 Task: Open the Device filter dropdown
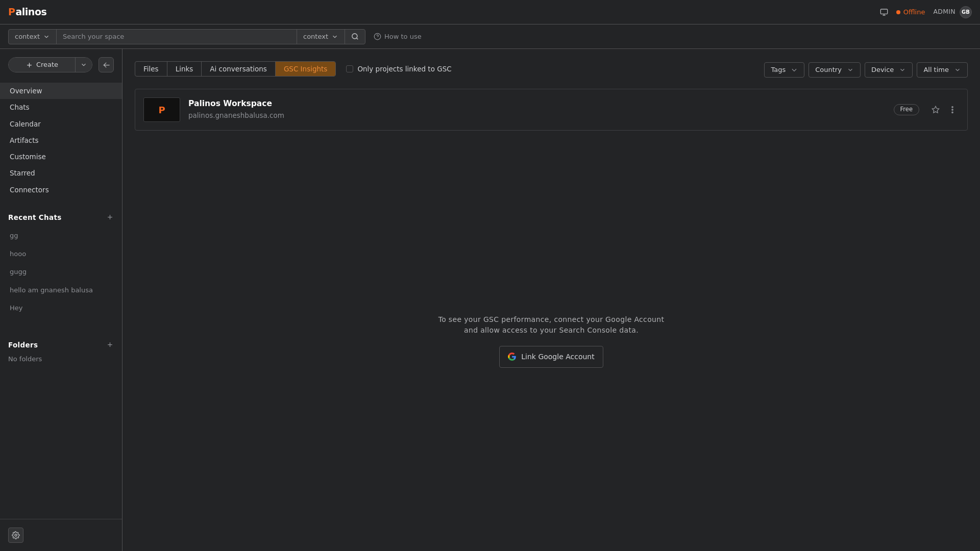(888, 70)
